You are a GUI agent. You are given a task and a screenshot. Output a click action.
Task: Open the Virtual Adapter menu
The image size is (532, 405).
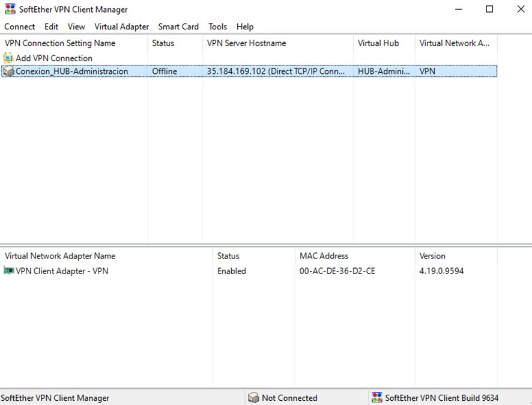[x=121, y=26]
